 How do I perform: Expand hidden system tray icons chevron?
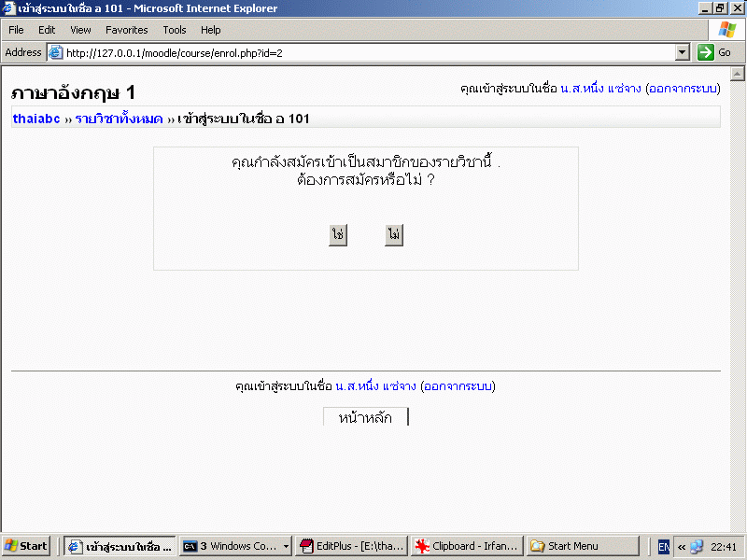click(x=682, y=546)
